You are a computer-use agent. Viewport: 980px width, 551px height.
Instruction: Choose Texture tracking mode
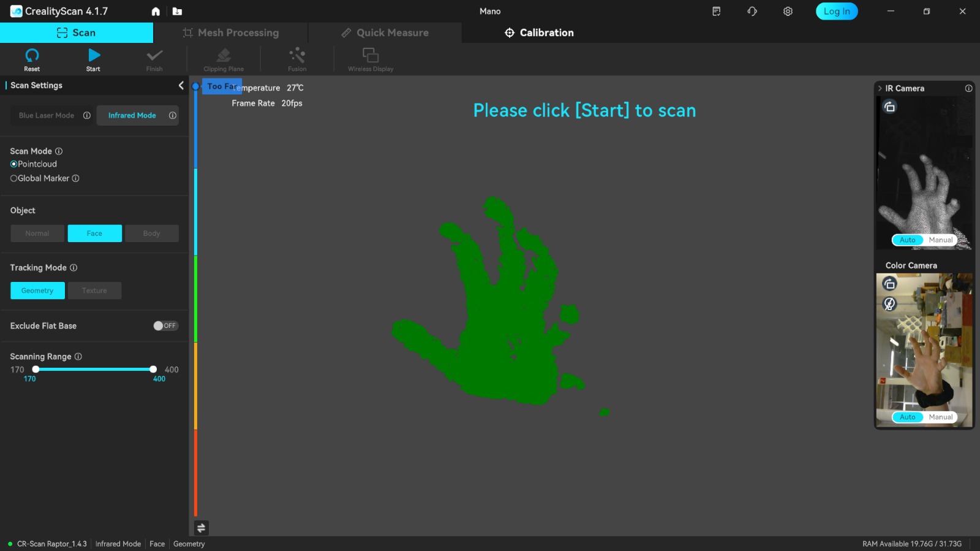[x=94, y=291]
